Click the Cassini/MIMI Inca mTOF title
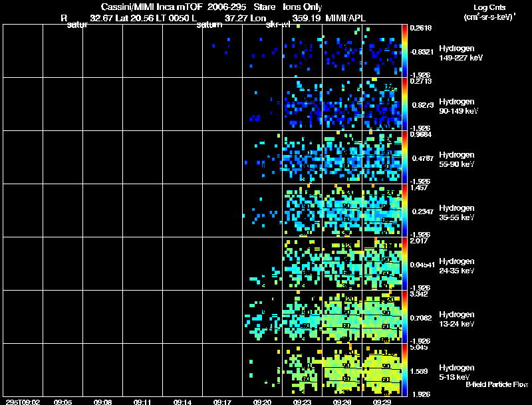Screen dimensions: 532x405 pyautogui.click(x=152, y=7)
